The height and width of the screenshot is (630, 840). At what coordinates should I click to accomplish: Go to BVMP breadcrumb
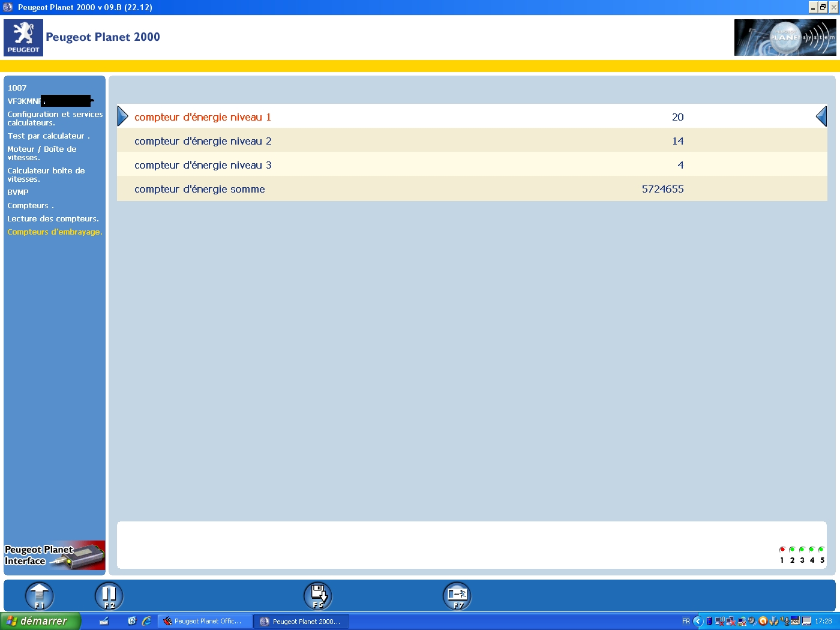click(17, 192)
